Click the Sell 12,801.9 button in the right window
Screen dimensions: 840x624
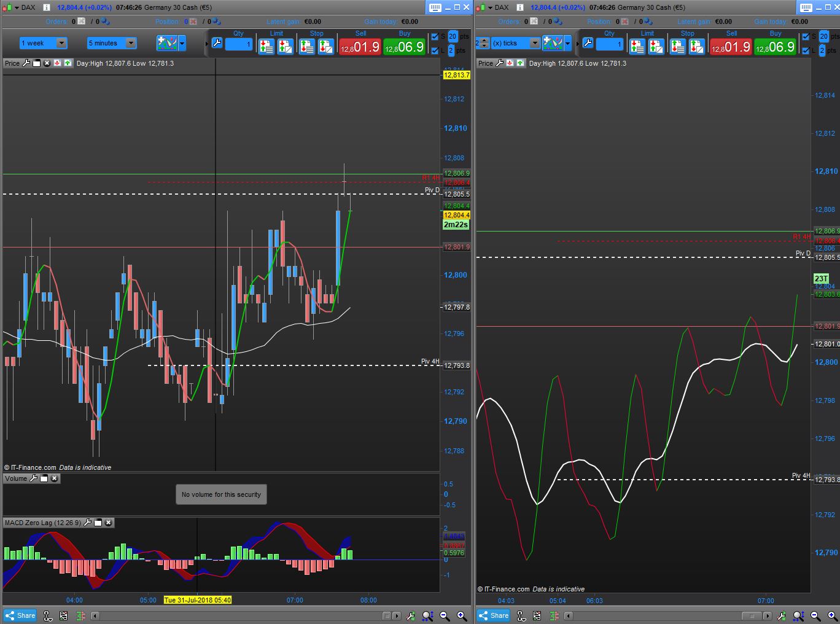[731, 47]
